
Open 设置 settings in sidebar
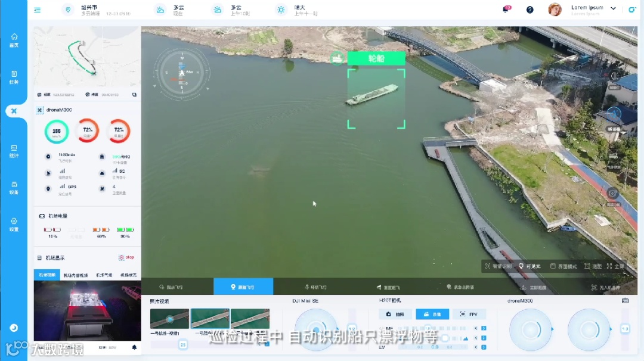coord(14,225)
